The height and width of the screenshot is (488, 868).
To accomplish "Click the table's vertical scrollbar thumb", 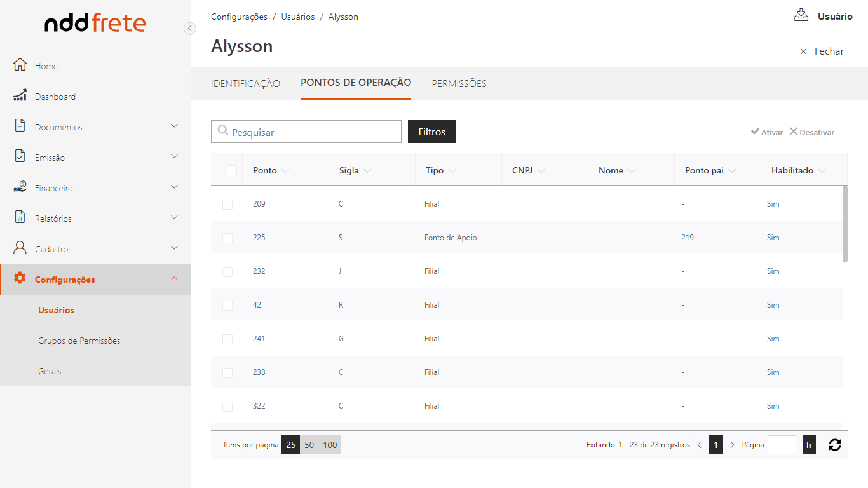I will (x=844, y=224).
